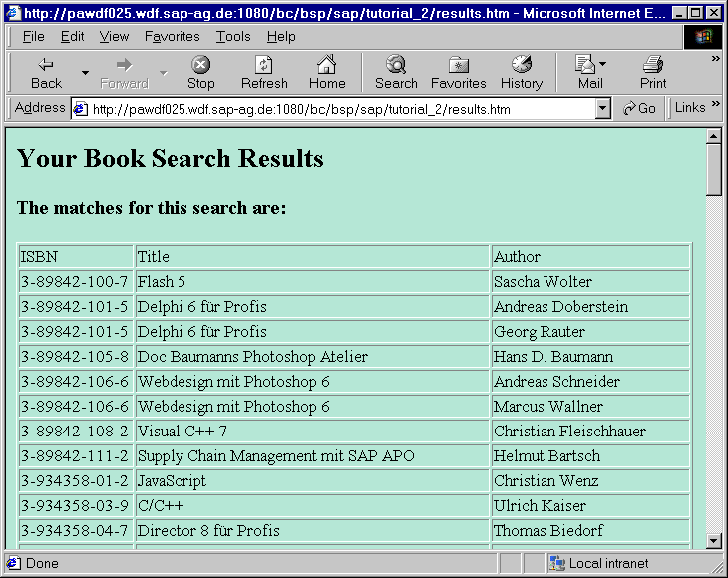Open the Address bar URL dropdown
The height and width of the screenshot is (578, 728).
pyautogui.click(x=602, y=109)
